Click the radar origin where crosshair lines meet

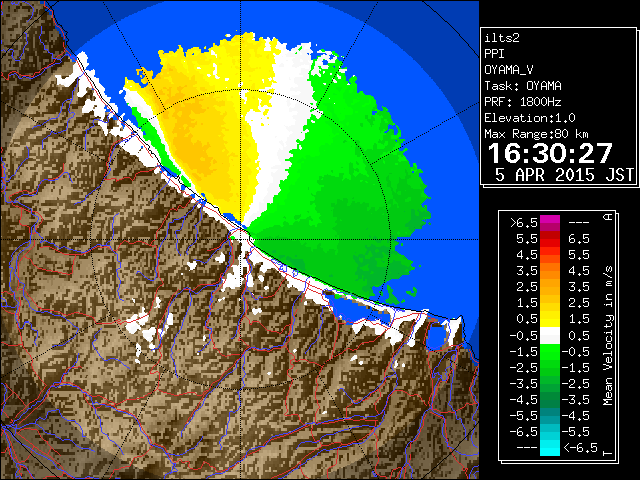pos(240,239)
